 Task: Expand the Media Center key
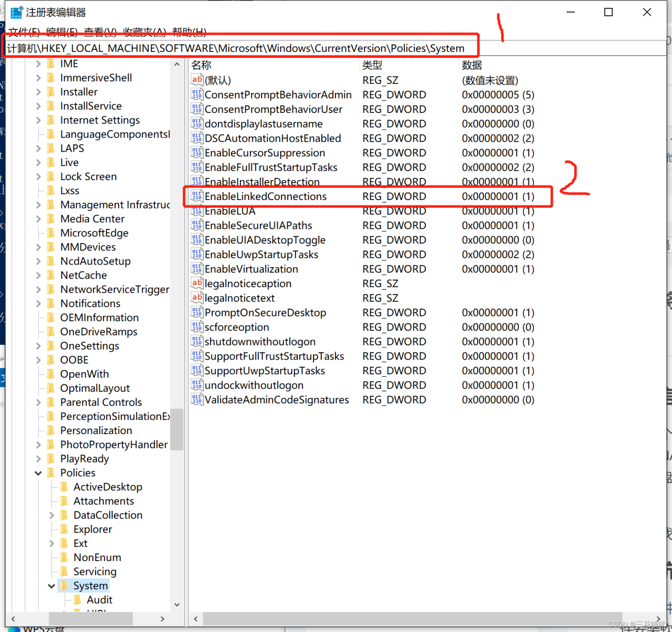[38, 219]
